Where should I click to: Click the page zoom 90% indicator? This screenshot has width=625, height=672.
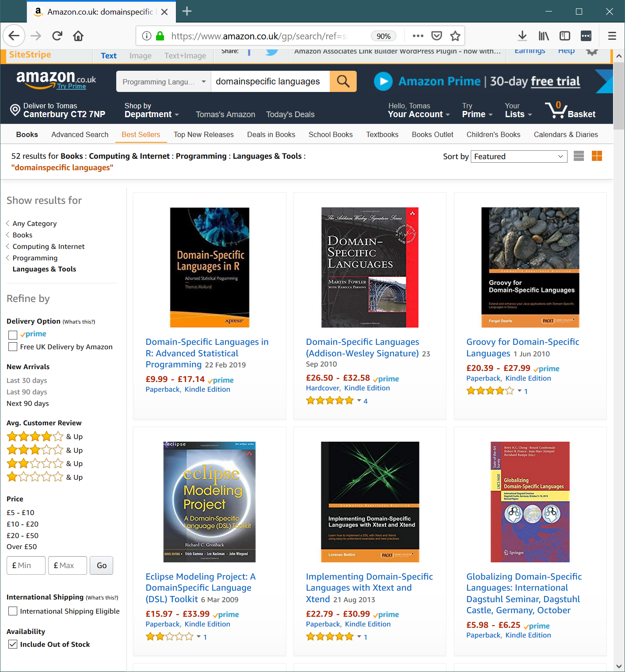click(x=384, y=36)
